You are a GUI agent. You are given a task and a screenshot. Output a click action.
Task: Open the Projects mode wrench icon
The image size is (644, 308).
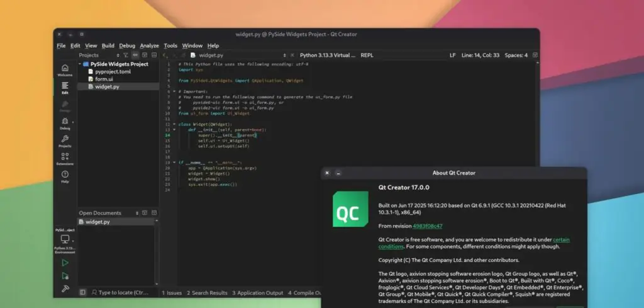[x=65, y=141]
